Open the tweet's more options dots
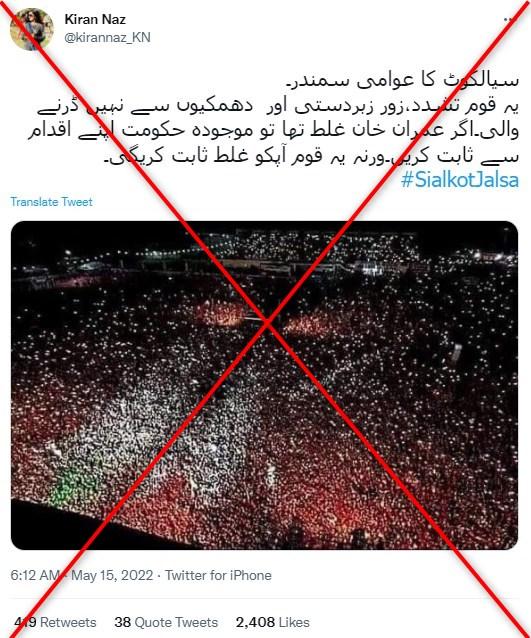531x638 pixels. click(508, 20)
